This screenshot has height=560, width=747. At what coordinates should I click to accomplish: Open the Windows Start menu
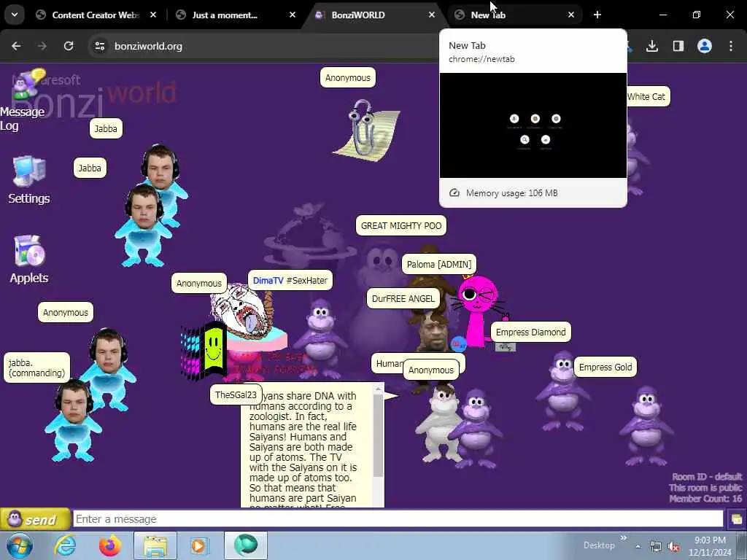coord(20,545)
